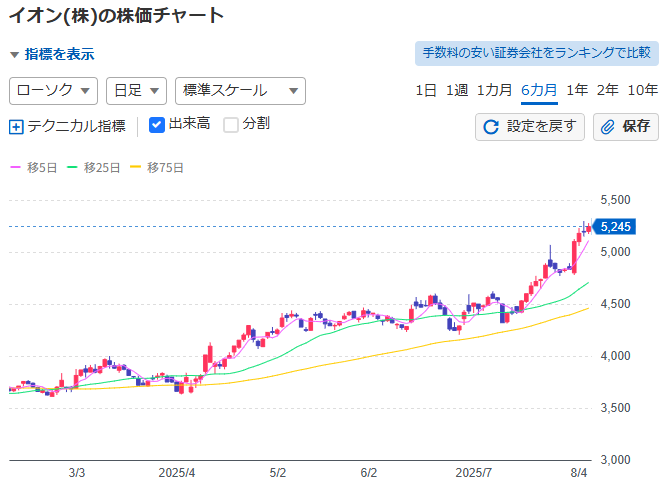Click the 5/2 date axis label

(x=278, y=473)
